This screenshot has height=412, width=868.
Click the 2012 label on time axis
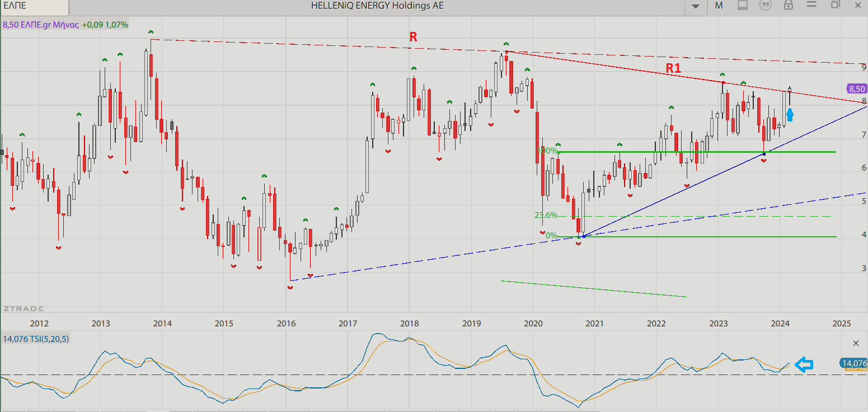click(39, 324)
